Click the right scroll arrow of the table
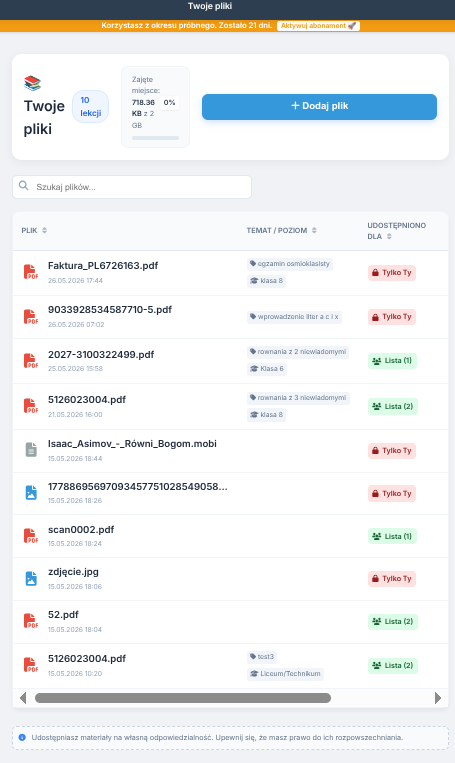455x763 pixels. pyautogui.click(x=437, y=698)
